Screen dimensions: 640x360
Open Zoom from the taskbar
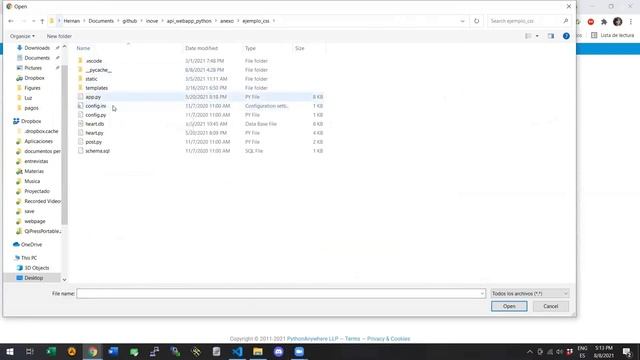point(299,351)
